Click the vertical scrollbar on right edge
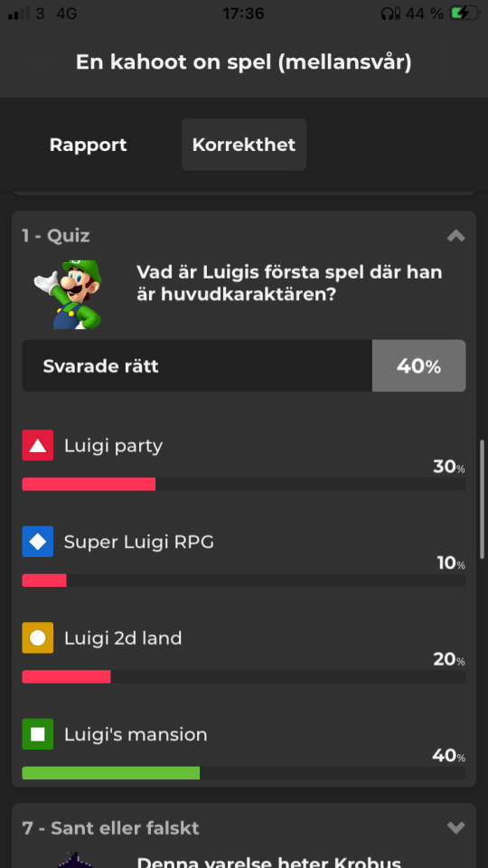The width and height of the screenshot is (488, 868). 483,500
